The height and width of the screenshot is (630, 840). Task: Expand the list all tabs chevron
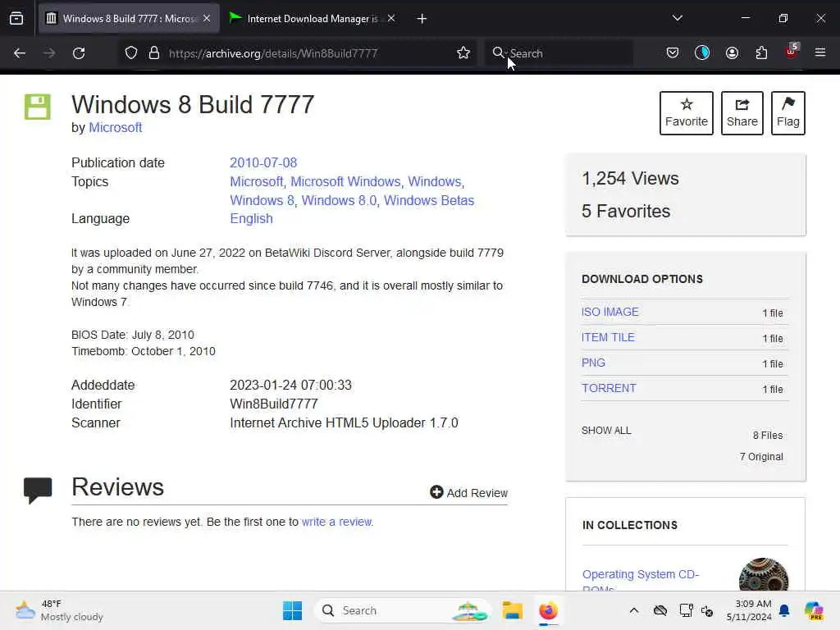[x=678, y=18]
